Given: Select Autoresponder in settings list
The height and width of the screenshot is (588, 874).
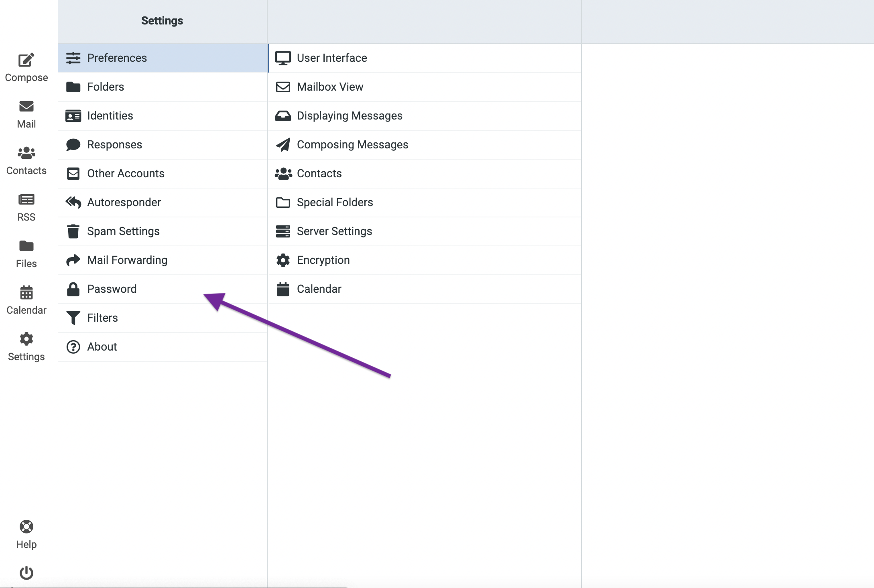Looking at the screenshot, I should 124,202.
